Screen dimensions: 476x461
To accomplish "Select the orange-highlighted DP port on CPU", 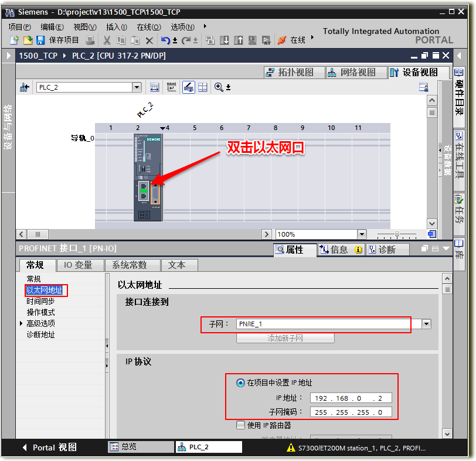I will click(155, 194).
